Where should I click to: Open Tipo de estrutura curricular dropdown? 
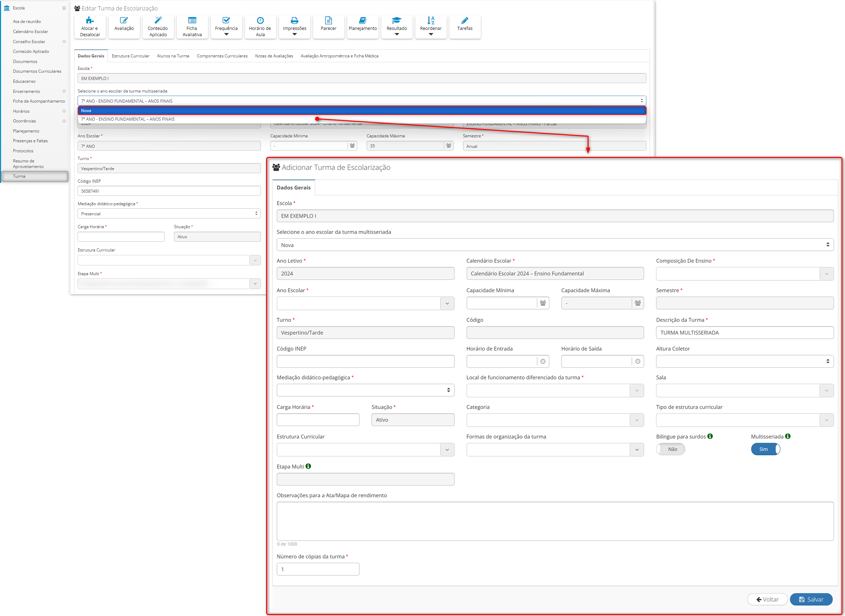745,420
